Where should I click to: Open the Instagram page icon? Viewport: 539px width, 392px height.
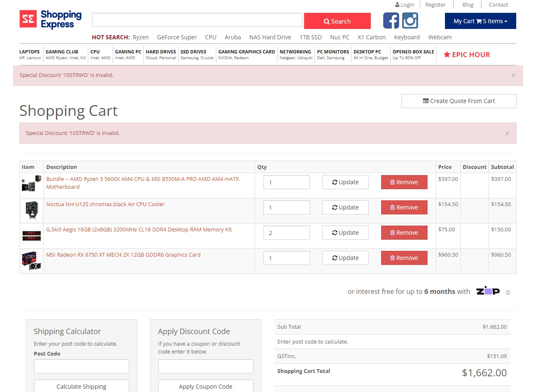410,21
